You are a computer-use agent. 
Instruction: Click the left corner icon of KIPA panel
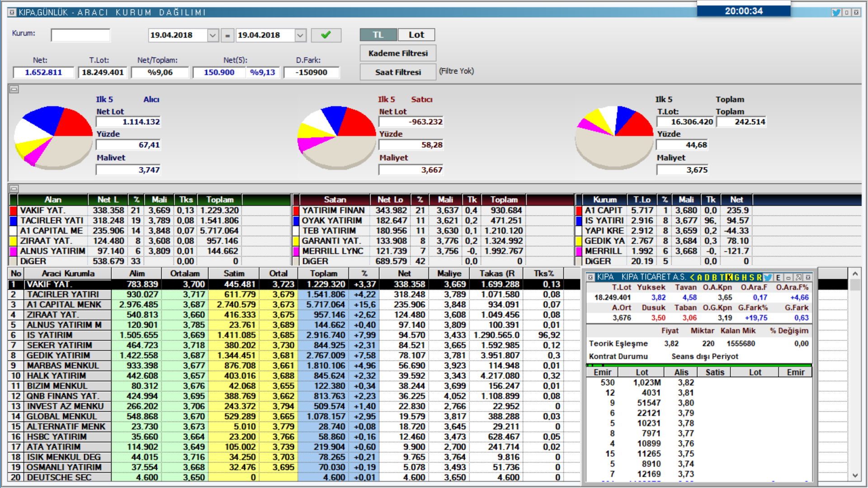[590, 277]
